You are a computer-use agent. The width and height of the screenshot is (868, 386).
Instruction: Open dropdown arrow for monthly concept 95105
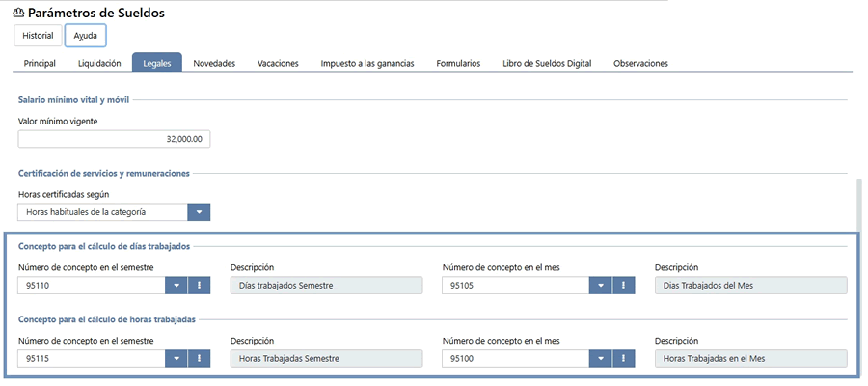tap(601, 286)
